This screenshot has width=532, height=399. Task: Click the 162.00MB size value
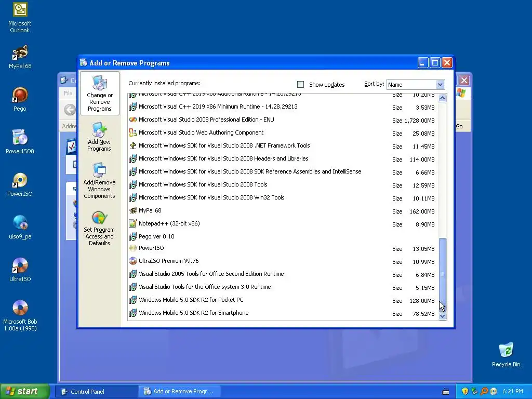tap(422, 211)
